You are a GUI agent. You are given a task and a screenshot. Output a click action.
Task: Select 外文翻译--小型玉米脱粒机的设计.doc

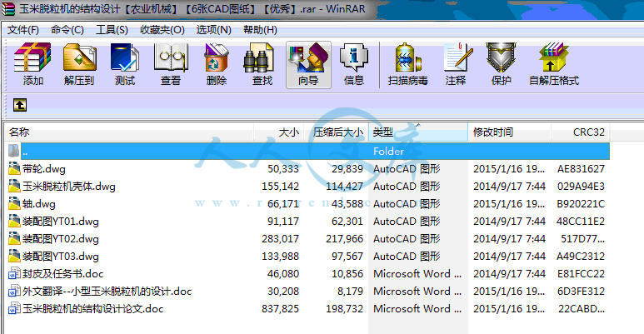coord(107,292)
